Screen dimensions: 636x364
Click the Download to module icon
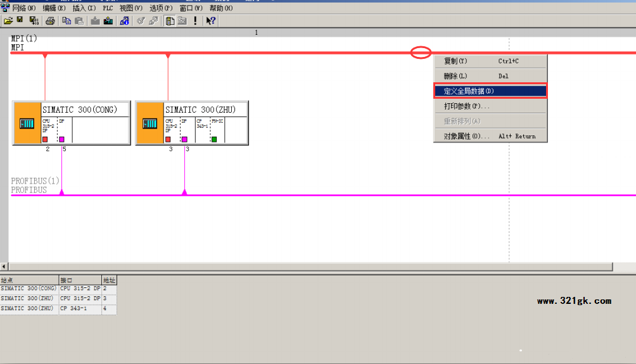(95, 21)
